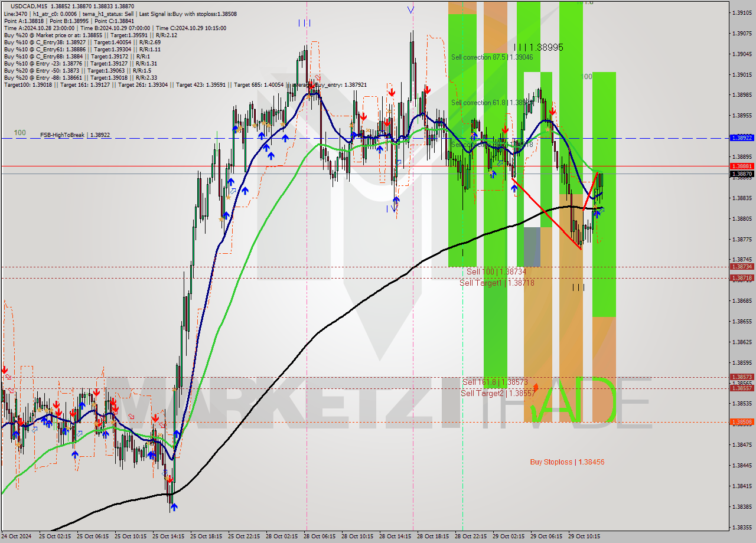
Task: Click the '25 Oct 22:15' time axis label
Action: (243, 537)
